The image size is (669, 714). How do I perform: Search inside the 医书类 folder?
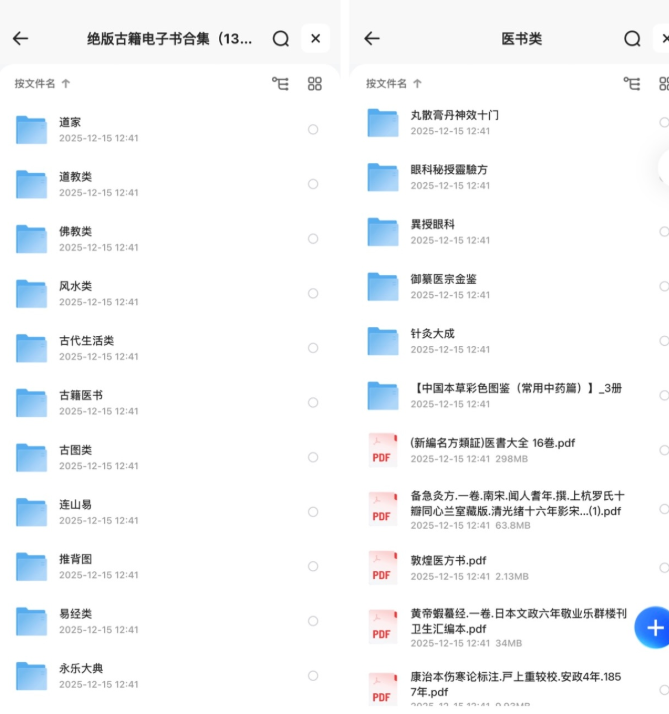pos(632,39)
